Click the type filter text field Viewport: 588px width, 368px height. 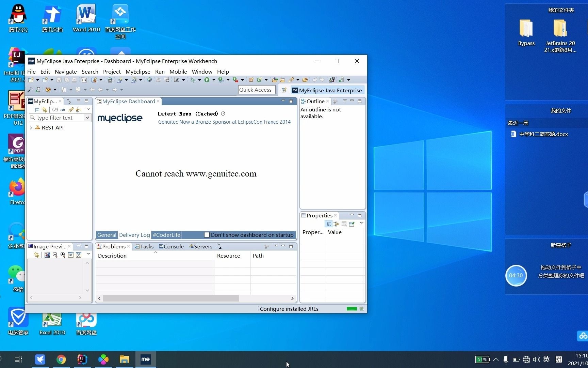(x=57, y=118)
